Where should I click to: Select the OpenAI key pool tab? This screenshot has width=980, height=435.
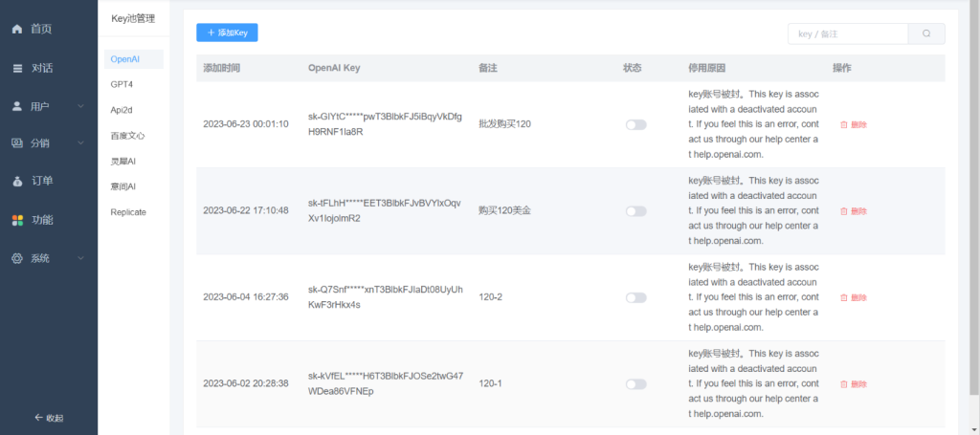click(x=133, y=59)
